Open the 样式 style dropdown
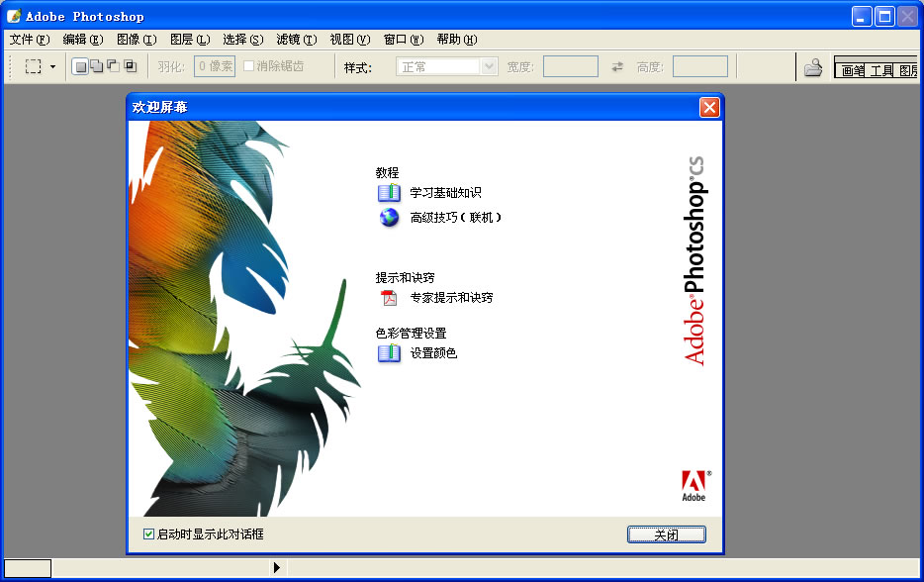Viewport: 924px width, 582px height. pos(490,65)
